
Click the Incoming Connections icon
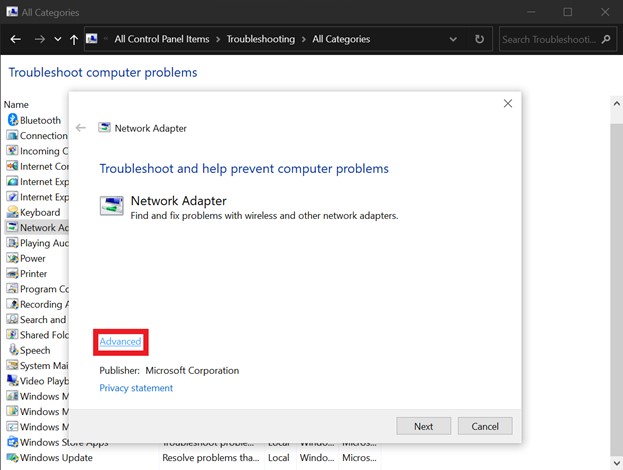(13, 151)
